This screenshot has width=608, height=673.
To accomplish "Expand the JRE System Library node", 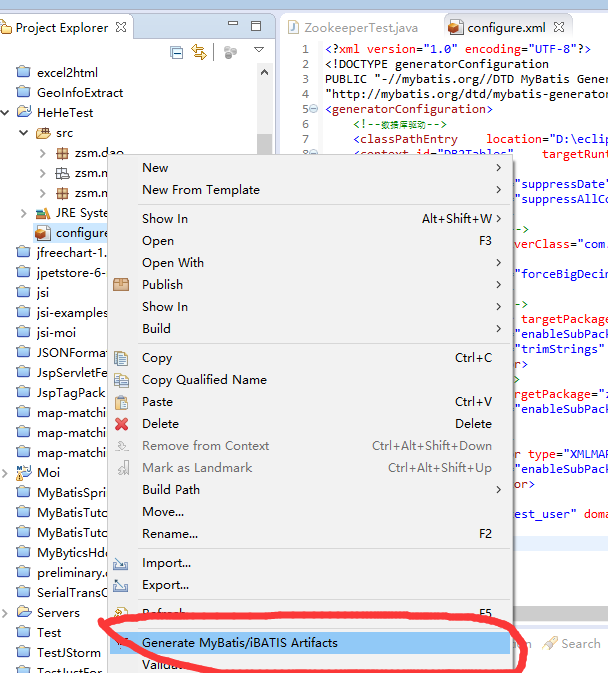I will click(24, 213).
